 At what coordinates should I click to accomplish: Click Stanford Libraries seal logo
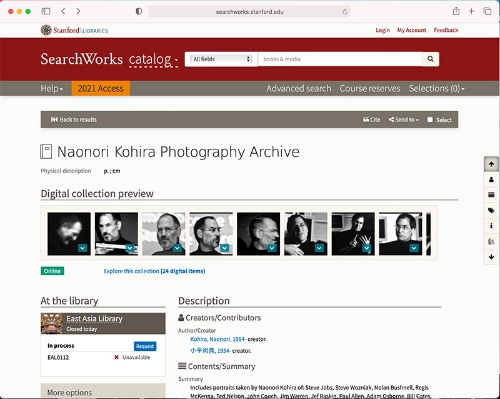coord(46,30)
